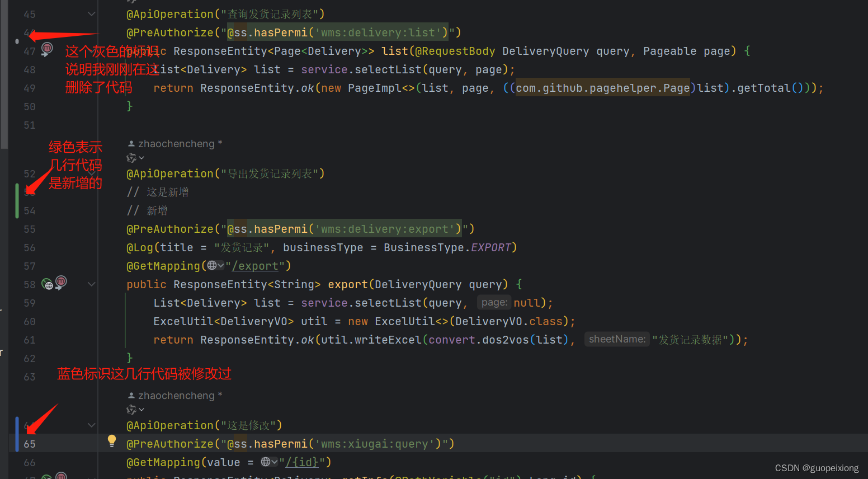Click the gray deleted-code marker near line 46
Image resolution: width=868 pixels, height=479 pixels.
(x=17, y=40)
